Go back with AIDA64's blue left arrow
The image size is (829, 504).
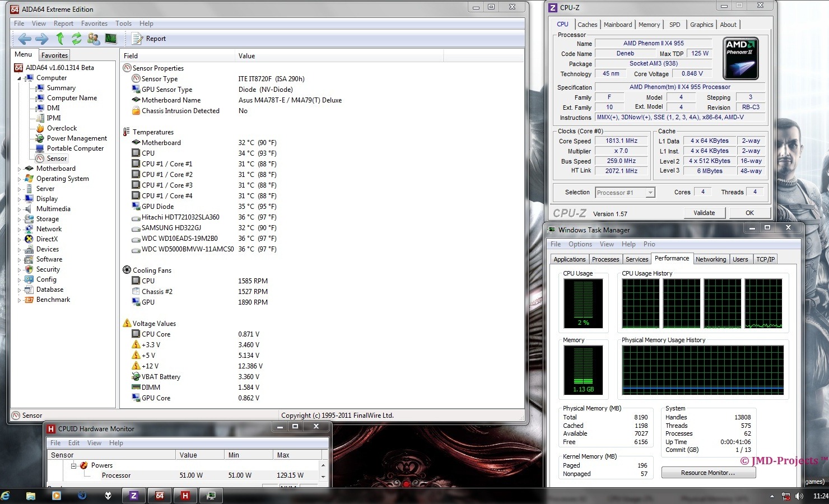25,39
